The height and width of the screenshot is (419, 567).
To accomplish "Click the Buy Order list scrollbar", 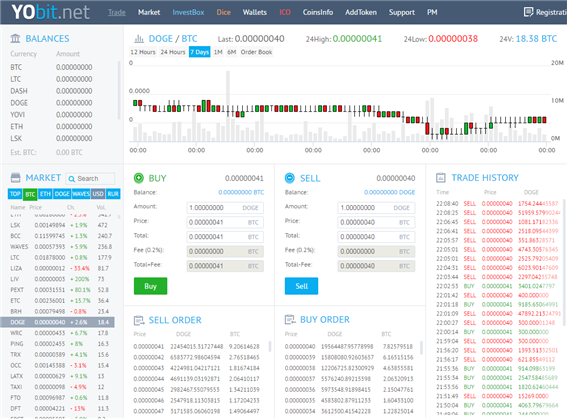I will [x=421, y=347].
